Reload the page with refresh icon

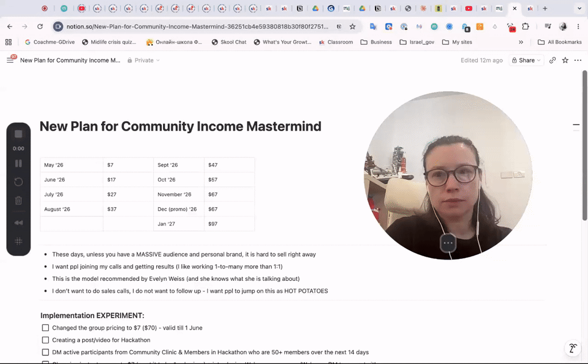point(40,26)
